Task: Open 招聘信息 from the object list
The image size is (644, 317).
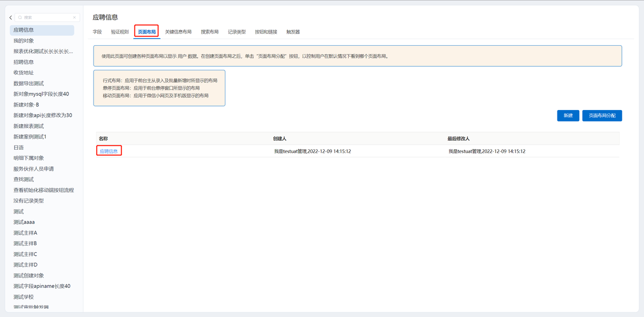Action: tap(24, 62)
